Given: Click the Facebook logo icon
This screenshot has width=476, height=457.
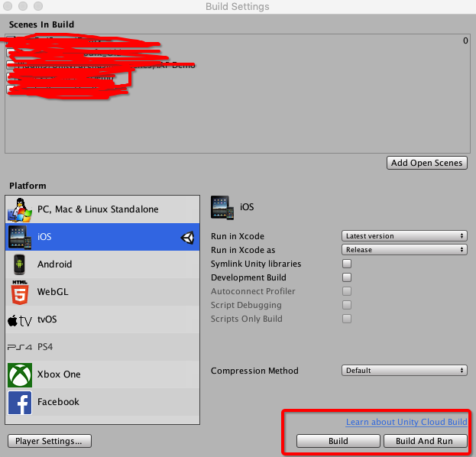Looking at the screenshot, I should pyautogui.click(x=20, y=403).
